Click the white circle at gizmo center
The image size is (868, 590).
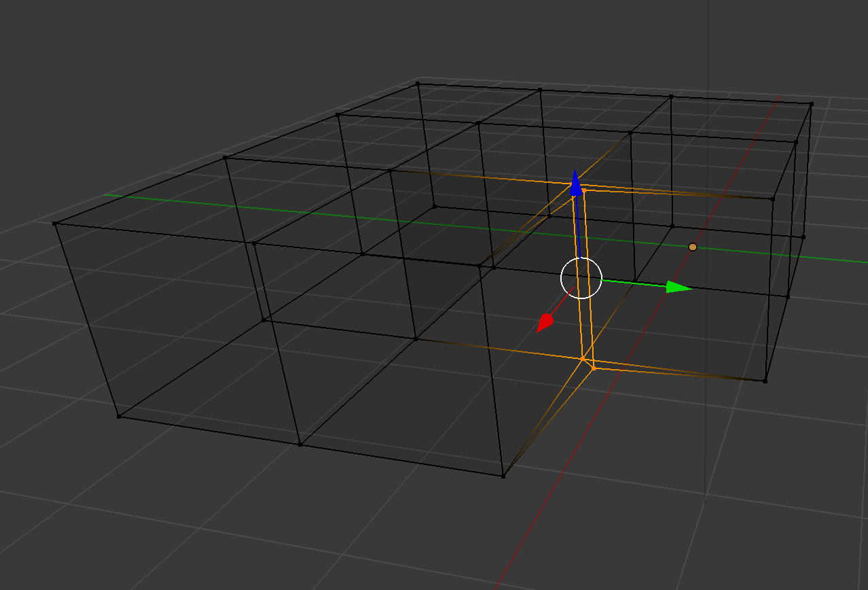pyautogui.click(x=581, y=278)
